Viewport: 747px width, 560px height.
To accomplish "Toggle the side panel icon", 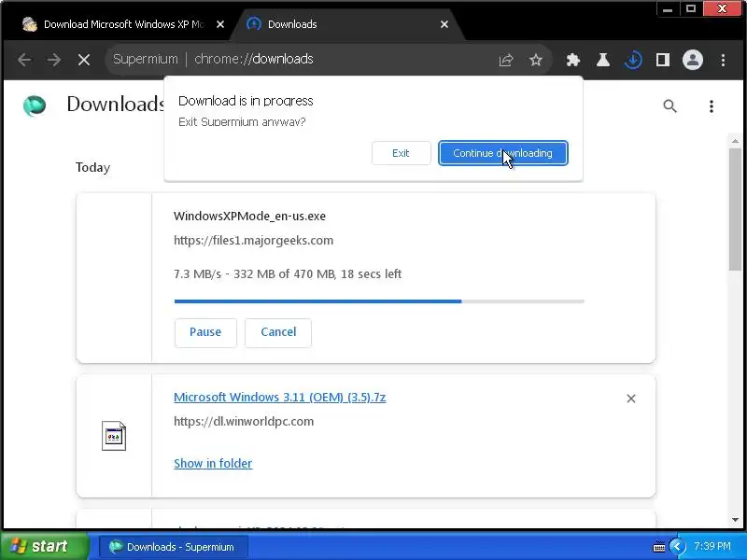I will [x=663, y=60].
